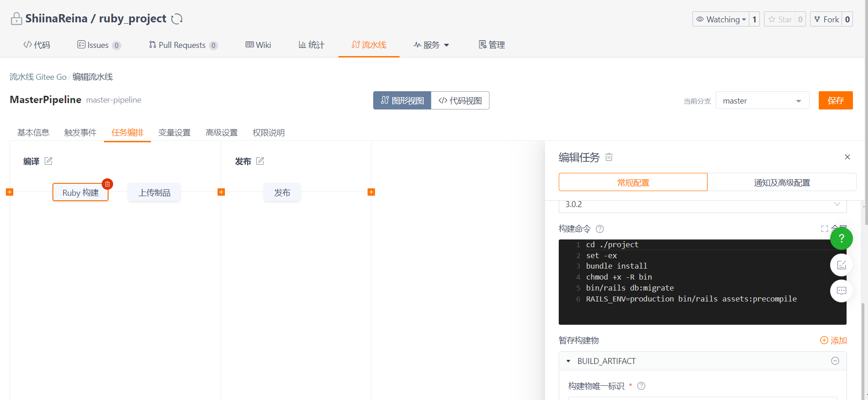Delete the Ruby 构建 task via red trash badge
868x400 pixels.
tap(108, 184)
